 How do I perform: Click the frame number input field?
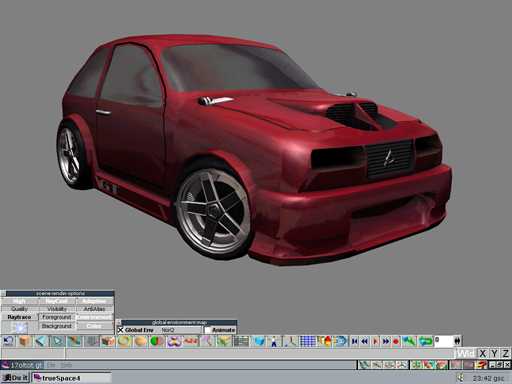444,341
